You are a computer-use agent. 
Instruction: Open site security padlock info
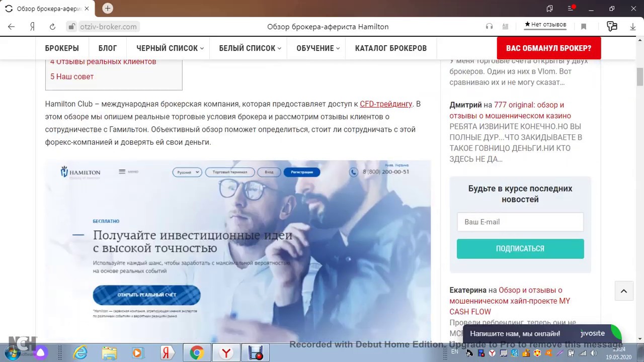71,27
